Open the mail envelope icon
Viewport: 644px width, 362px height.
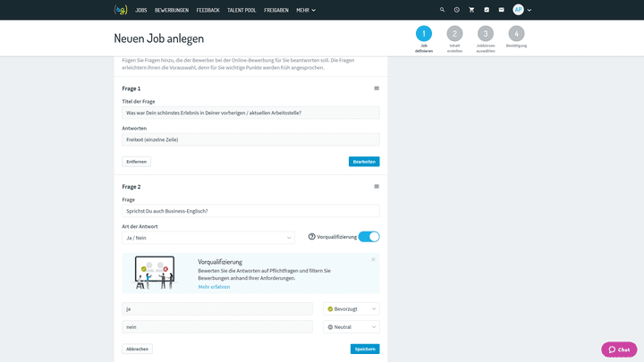(502, 10)
